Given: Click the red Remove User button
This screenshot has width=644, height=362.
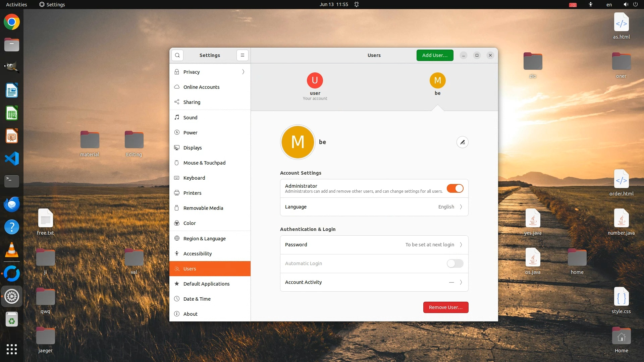Looking at the screenshot, I should pos(445,307).
